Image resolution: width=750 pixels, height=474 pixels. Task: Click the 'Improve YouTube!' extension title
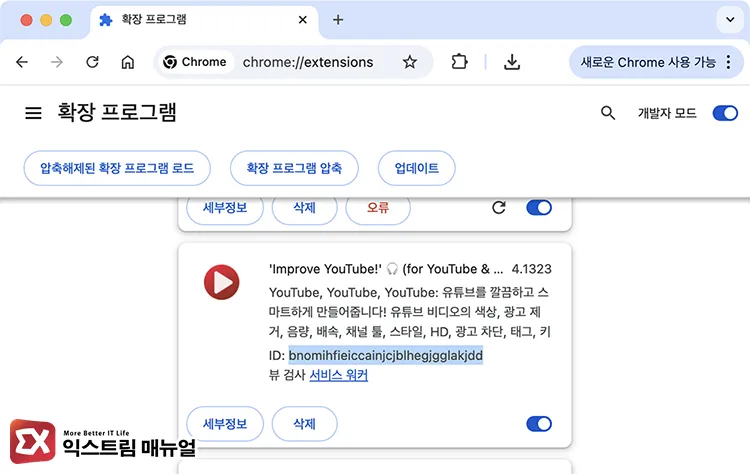tap(386, 269)
